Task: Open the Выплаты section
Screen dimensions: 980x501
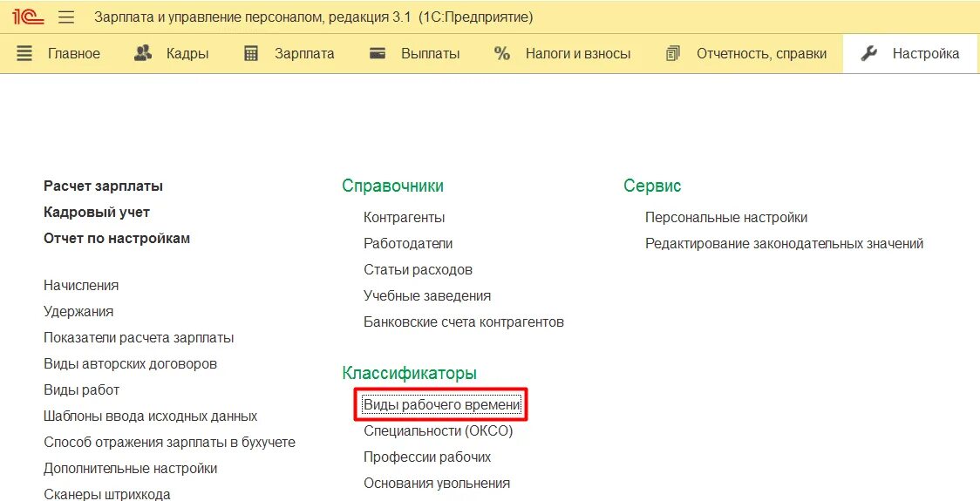Action: coord(431,54)
